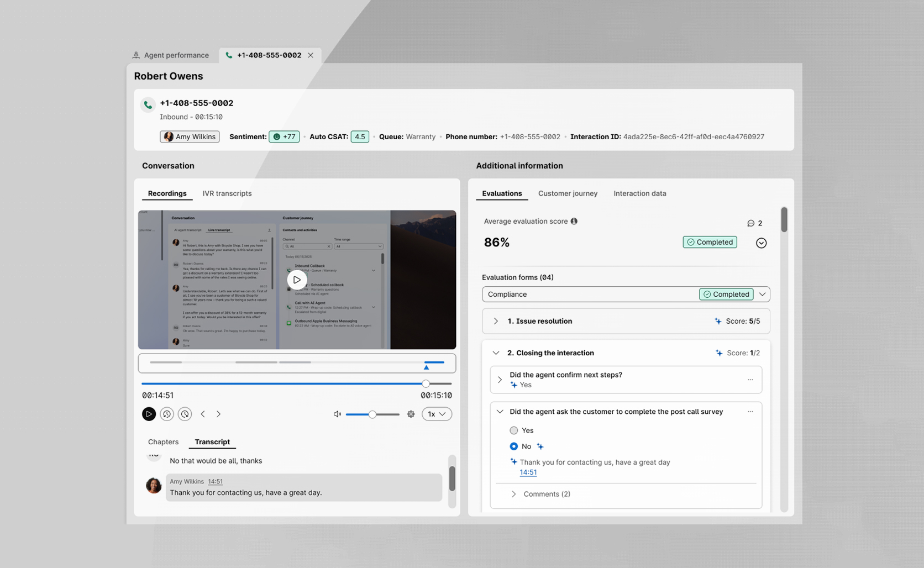924x568 pixels.
Task: Open the evaluation comments bubble icon
Action: [x=750, y=223]
